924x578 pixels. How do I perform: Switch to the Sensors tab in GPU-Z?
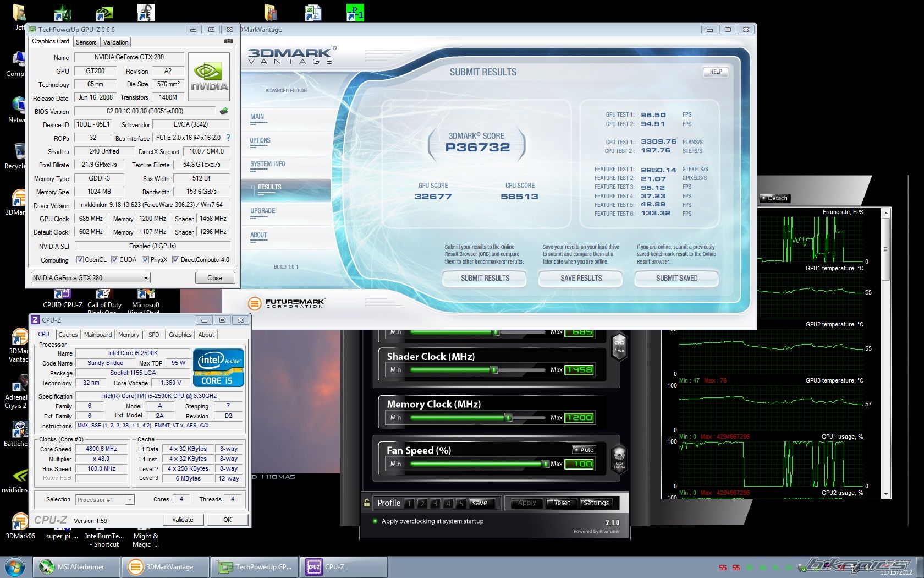(86, 42)
